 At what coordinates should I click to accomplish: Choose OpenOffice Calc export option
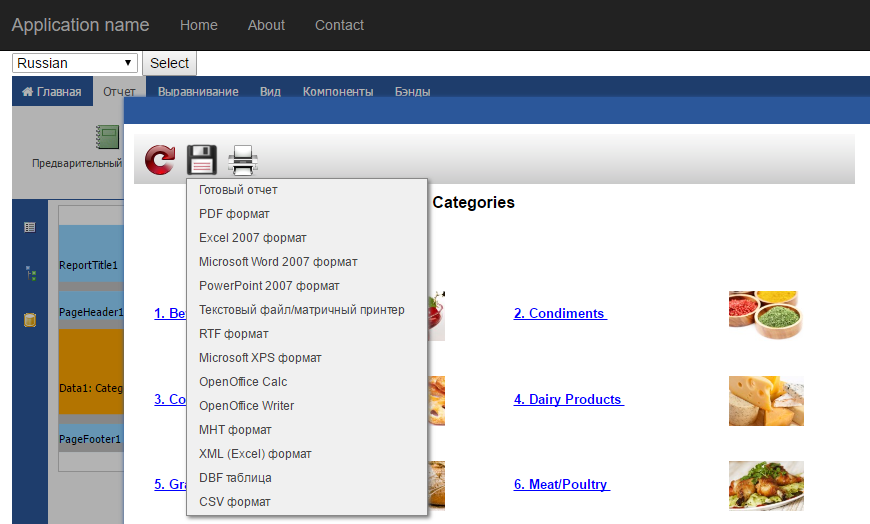[307, 382]
